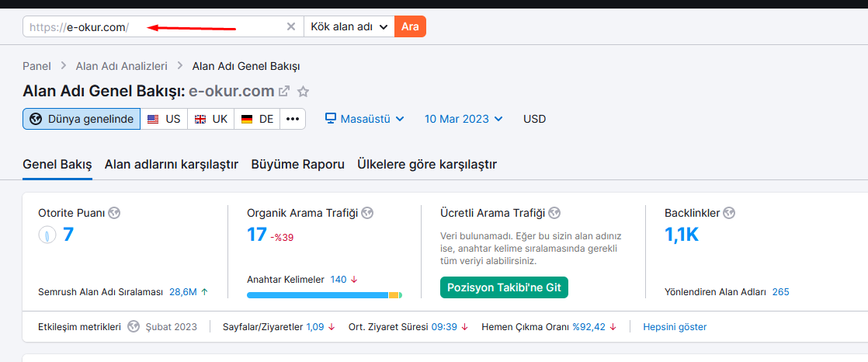Select the DE country database
Image resolution: width=868 pixels, height=362 pixels.
[x=258, y=119]
